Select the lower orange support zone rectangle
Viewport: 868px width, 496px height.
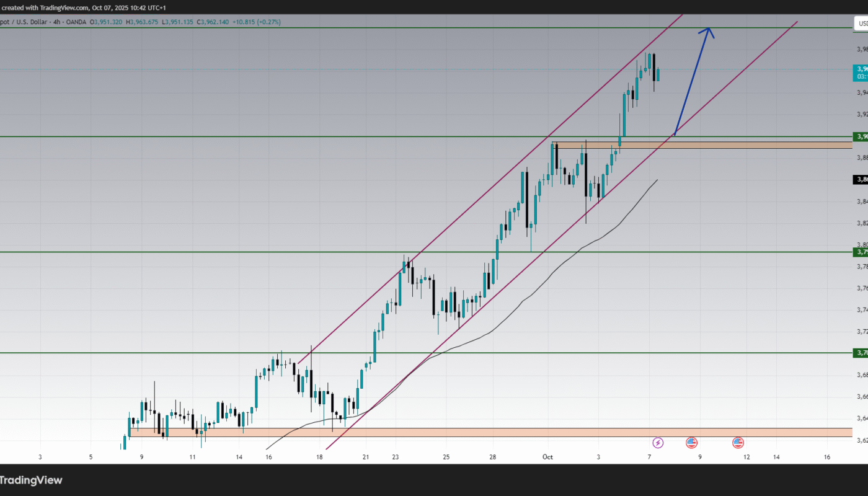click(x=496, y=432)
